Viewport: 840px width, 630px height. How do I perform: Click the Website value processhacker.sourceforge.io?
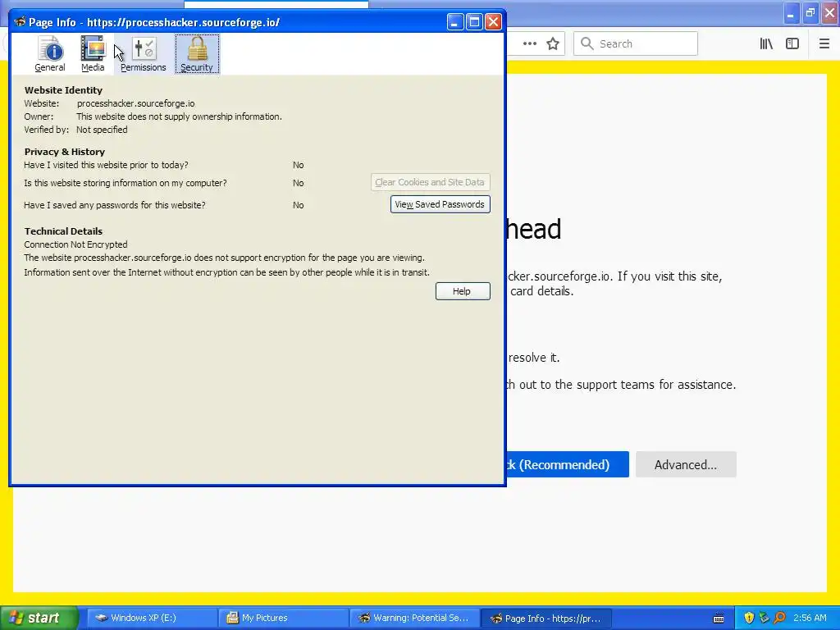(x=135, y=103)
